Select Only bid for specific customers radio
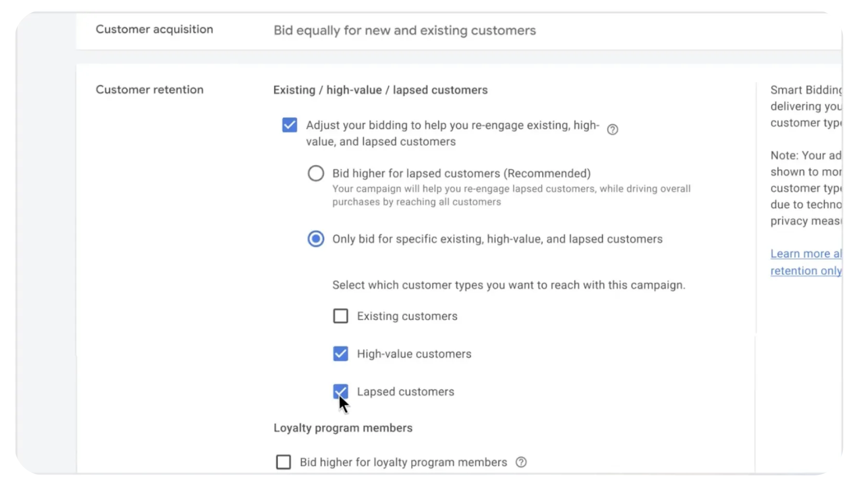This screenshot has height=487, width=868. [316, 239]
